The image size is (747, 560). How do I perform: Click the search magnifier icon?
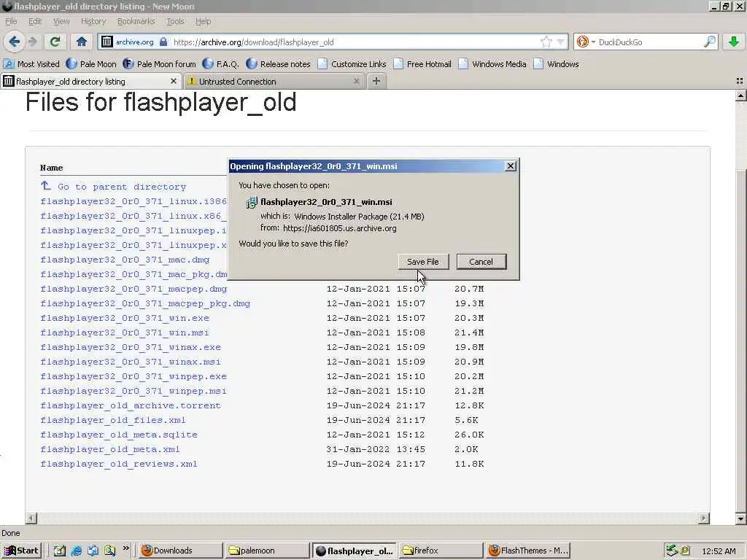click(709, 42)
